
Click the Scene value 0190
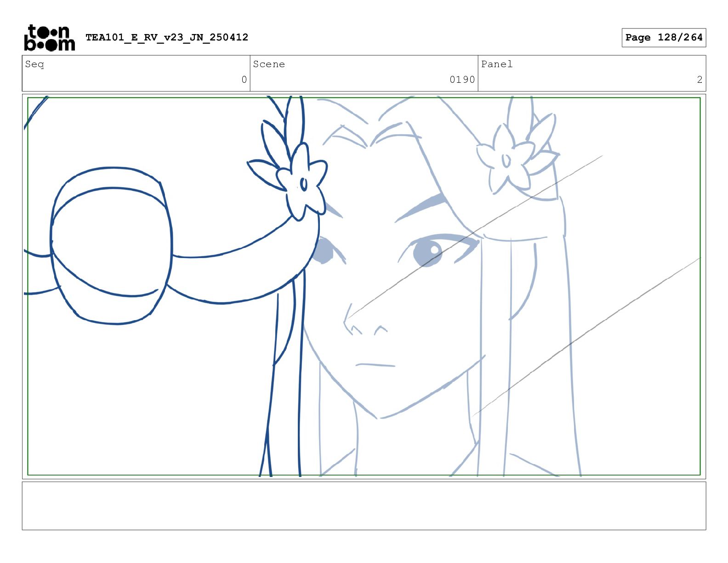coord(462,80)
